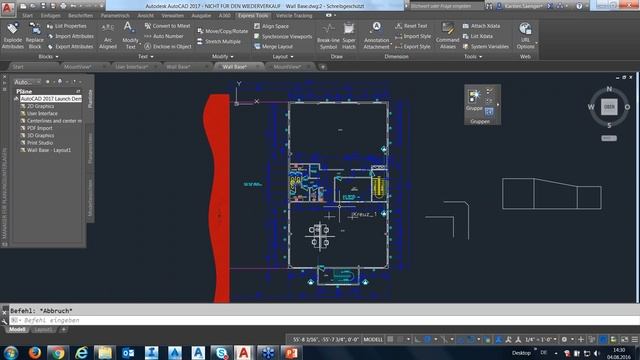Screen dimensions: 640x360
Task: Select Wall Base - Layout1 sheet
Action: click(49, 150)
